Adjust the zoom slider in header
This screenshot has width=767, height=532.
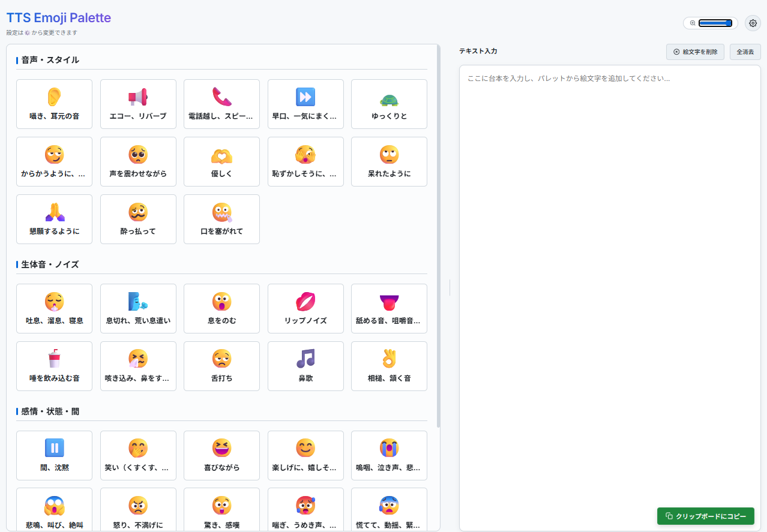pyautogui.click(x=715, y=23)
